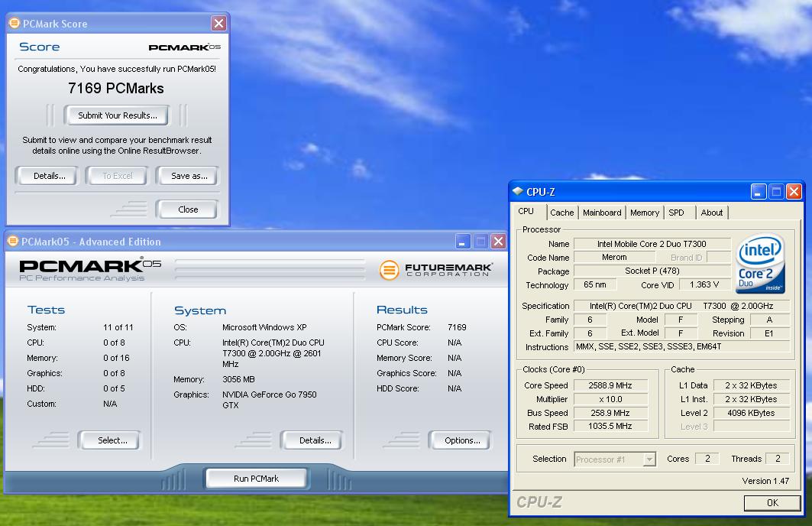Viewport: 812px width, 526px height.
Task: Click the Close button in score dialog
Action: coord(188,209)
